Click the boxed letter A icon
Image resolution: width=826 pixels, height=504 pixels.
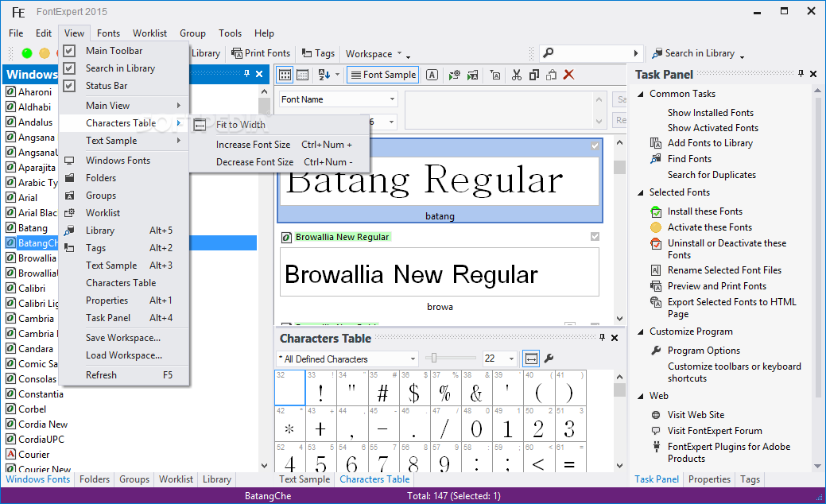coord(432,75)
